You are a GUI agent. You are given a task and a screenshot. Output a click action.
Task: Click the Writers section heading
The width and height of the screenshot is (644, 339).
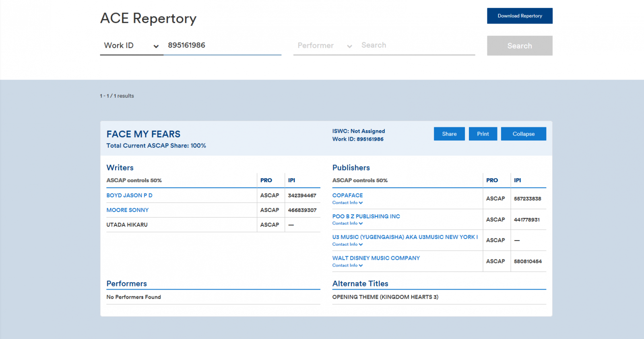click(120, 168)
